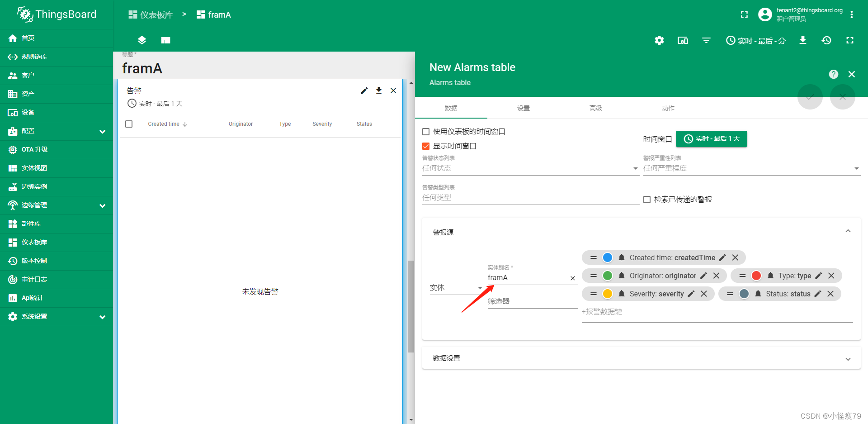Click red color swatch of Type
The image size is (868, 424).
click(x=756, y=276)
